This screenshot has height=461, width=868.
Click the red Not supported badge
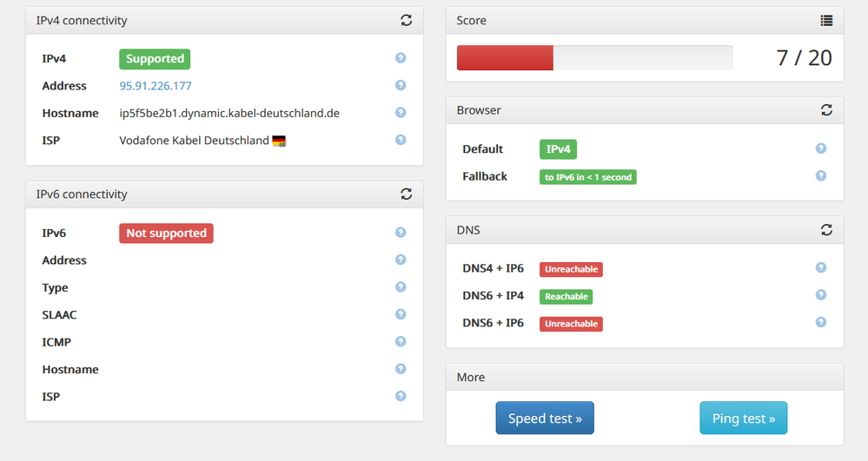[x=166, y=233]
